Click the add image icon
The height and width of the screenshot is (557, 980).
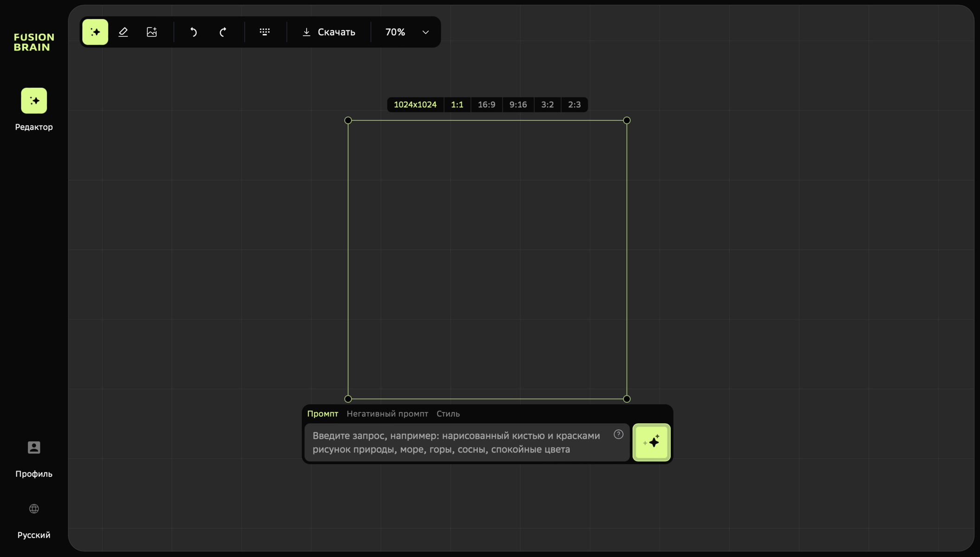(x=152, y=32)
